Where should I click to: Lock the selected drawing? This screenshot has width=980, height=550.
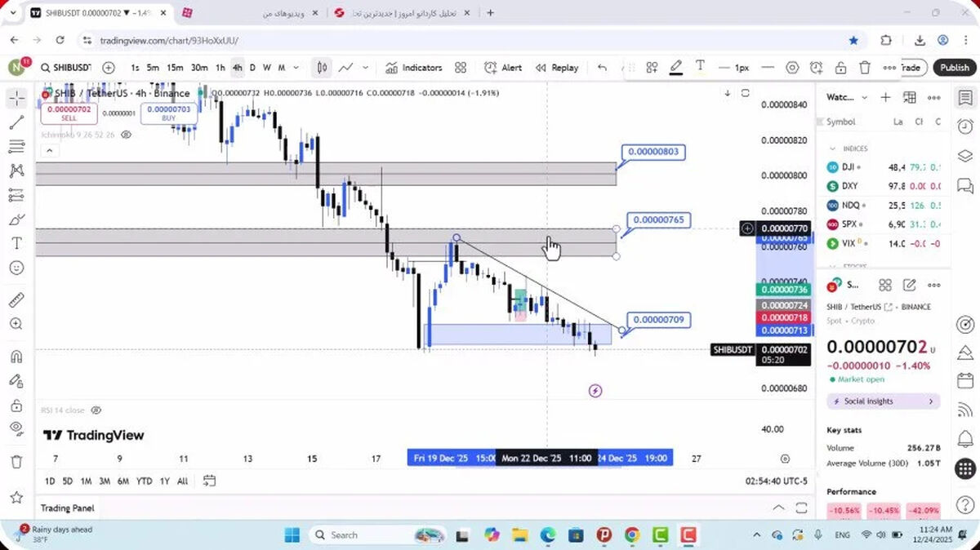click(x=840, y=68)
